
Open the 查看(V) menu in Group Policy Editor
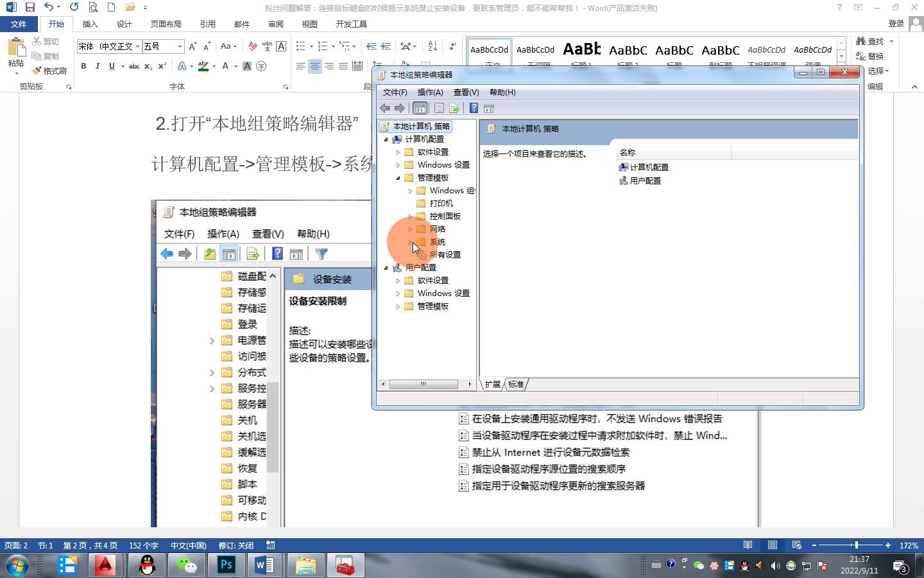[466, 92]
